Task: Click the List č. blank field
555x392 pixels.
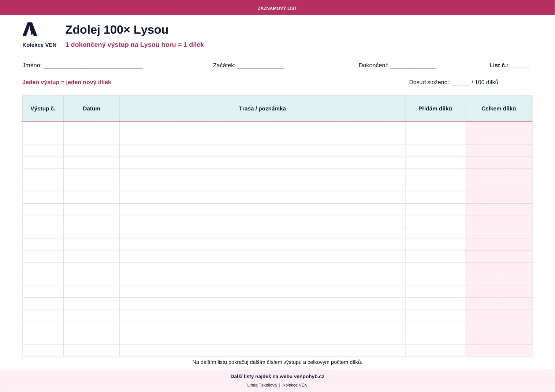Action: coord(520,66)
